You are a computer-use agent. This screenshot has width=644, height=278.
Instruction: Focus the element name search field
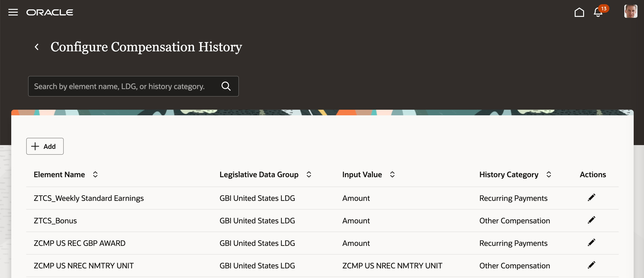pyautogui.click(x=133, y=86)
